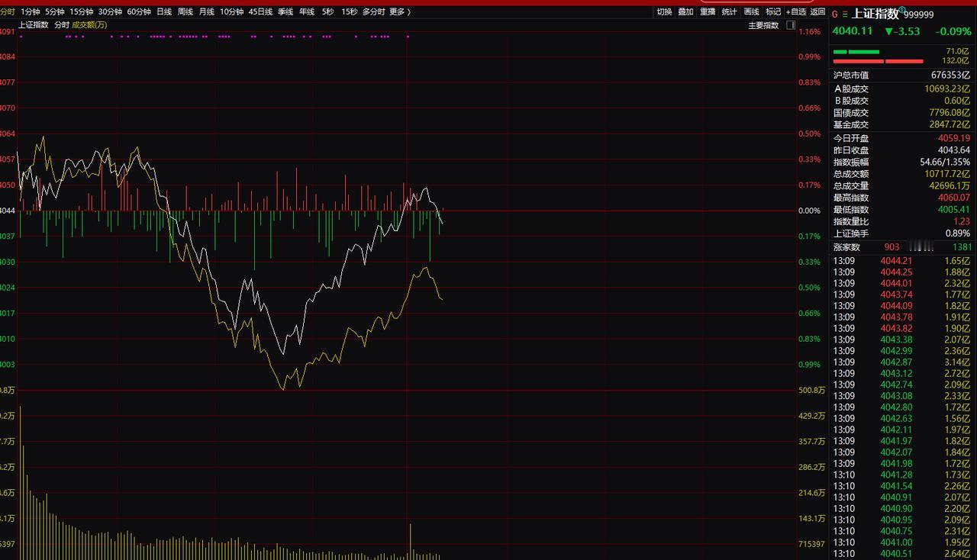Open the 多分时 multi-day view

(x=374, y=11)
